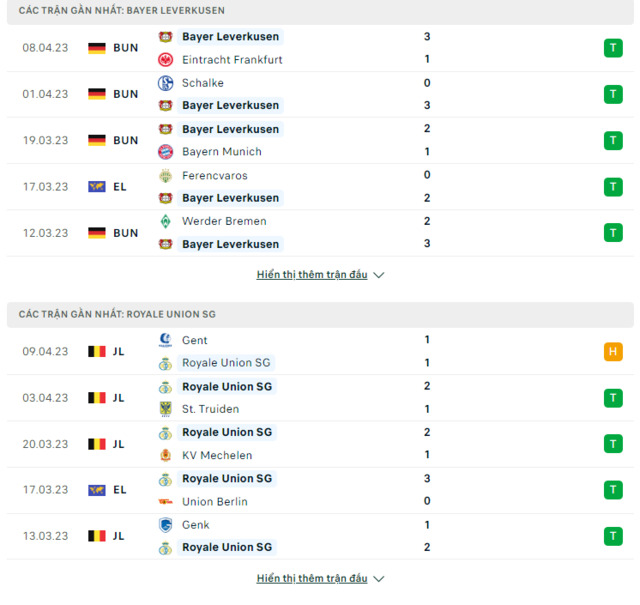The width and height of the screenshot is (640, 605).
Task: Click the orange H draw badge for Gent match
Action: pos(613,351)
